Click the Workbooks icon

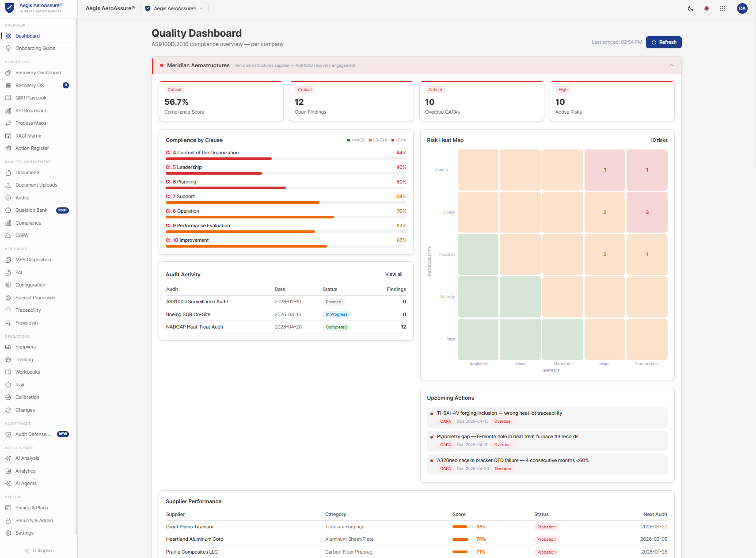coord(8,372)
